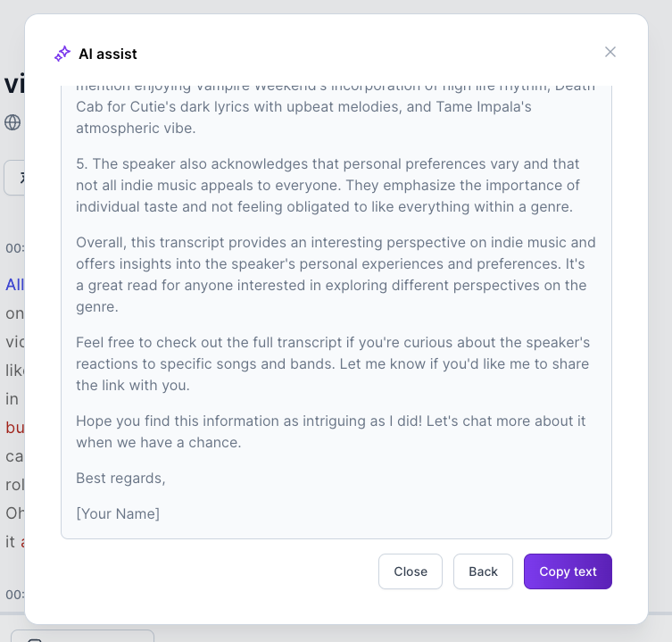The image size is (672, 642).
Task: Click the "Best regards," line
Action: pyautogui.click(x=120, y=478)
